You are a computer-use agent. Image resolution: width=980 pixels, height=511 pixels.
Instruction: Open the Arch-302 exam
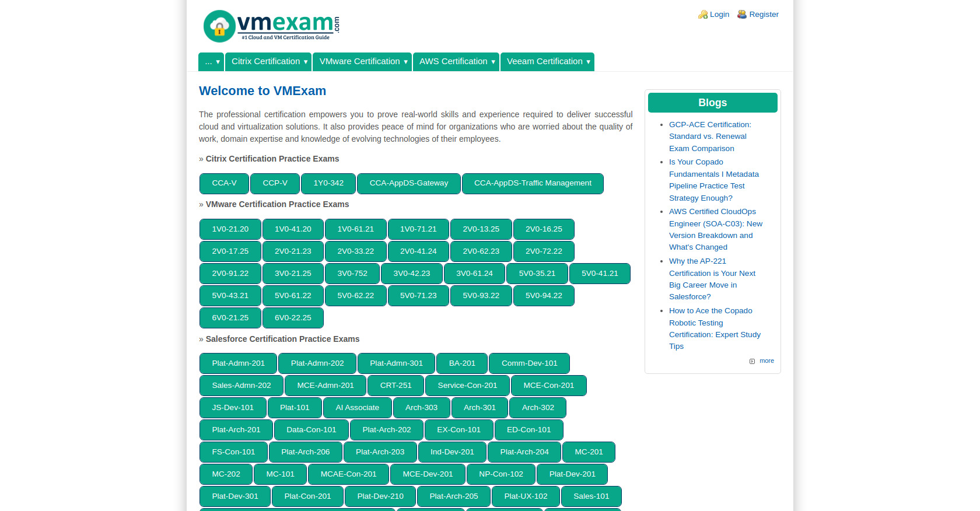click(538, 408)
